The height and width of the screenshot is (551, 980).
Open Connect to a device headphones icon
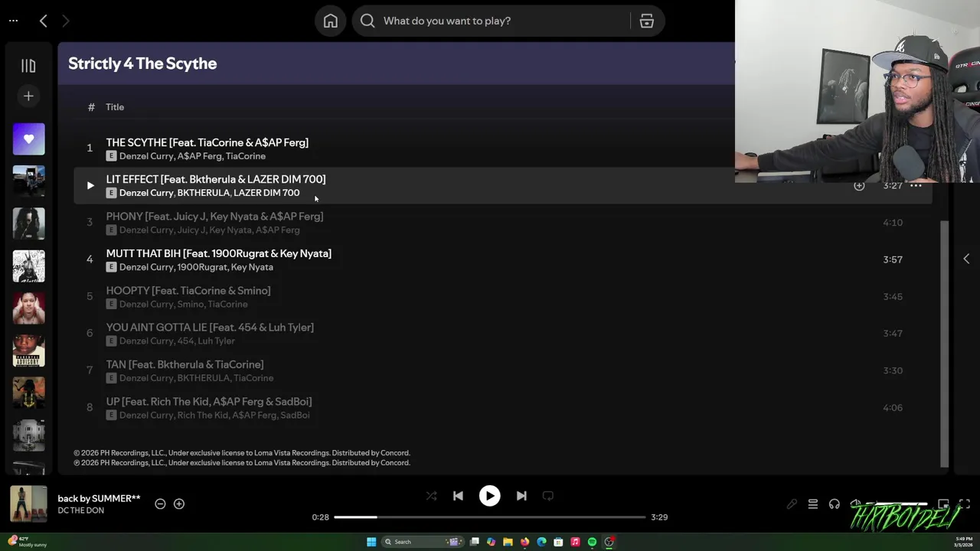click(835, 504)
